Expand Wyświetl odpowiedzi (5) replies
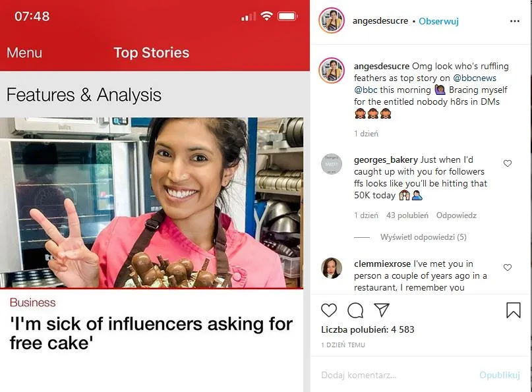 [x=423, y=237]
